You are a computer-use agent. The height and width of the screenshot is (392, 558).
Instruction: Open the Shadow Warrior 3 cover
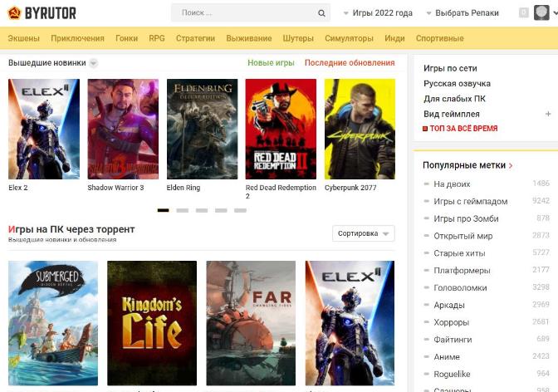123,129
